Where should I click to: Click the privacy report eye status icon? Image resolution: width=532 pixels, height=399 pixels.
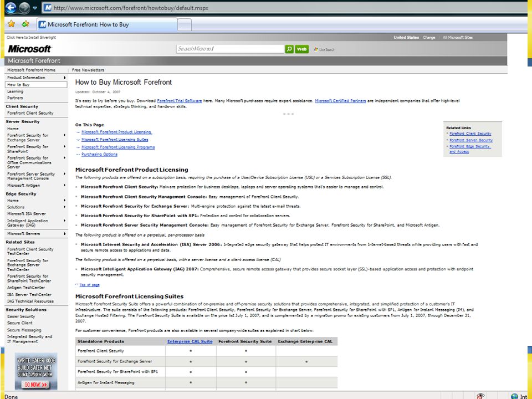[480, 396]
